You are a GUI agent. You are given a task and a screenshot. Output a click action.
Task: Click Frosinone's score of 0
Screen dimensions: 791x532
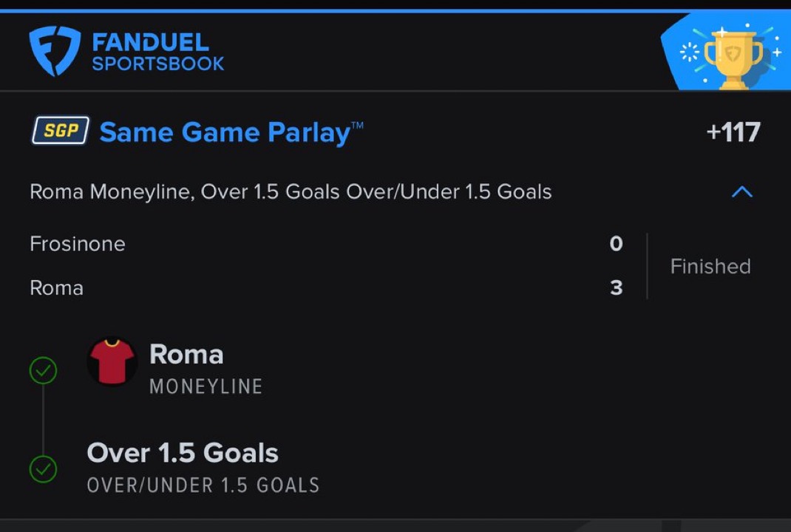616,244
